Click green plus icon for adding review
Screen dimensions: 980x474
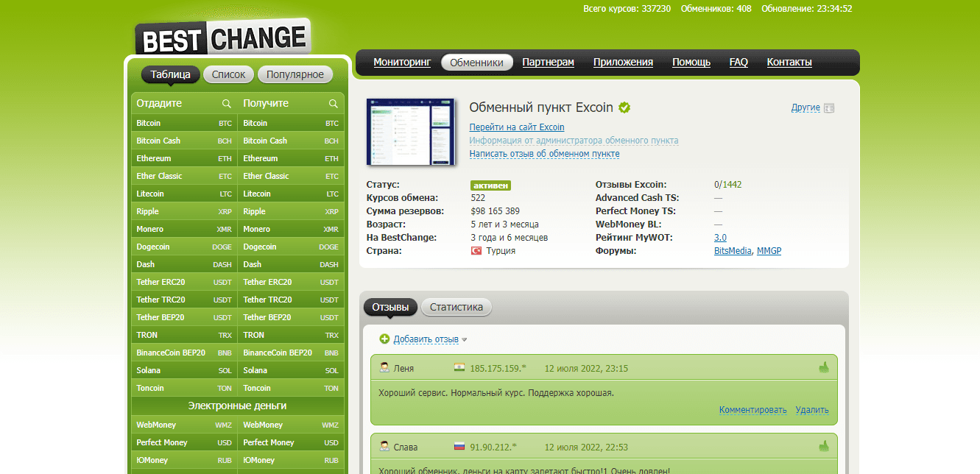pyautogui.click(x=384, y=339)
